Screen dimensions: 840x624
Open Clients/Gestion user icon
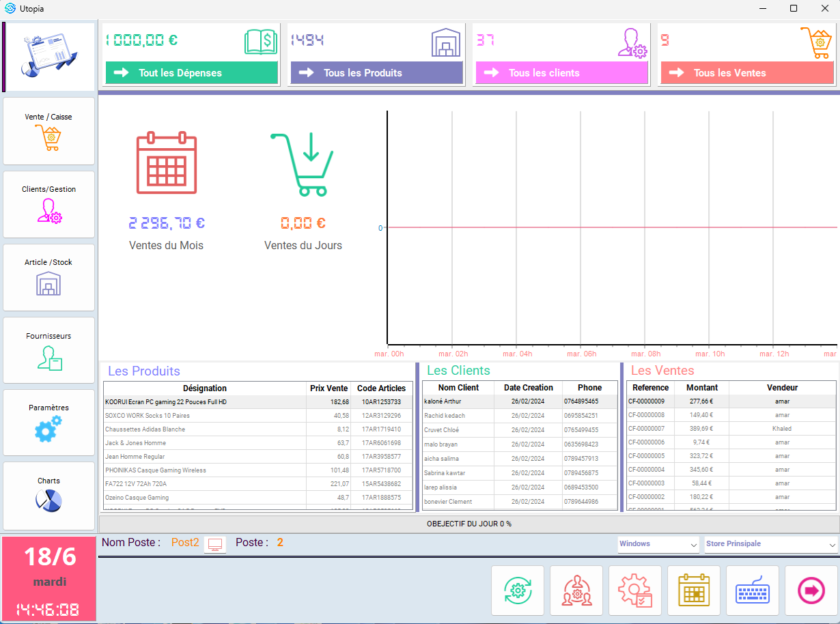48,211
